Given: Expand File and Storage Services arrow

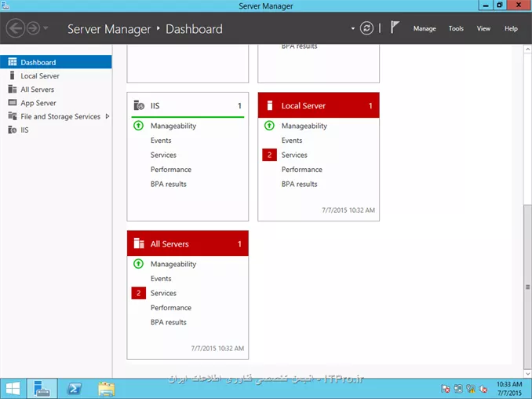Looking at the screenshot, I should pyautogui.click(x=107, y=116).
